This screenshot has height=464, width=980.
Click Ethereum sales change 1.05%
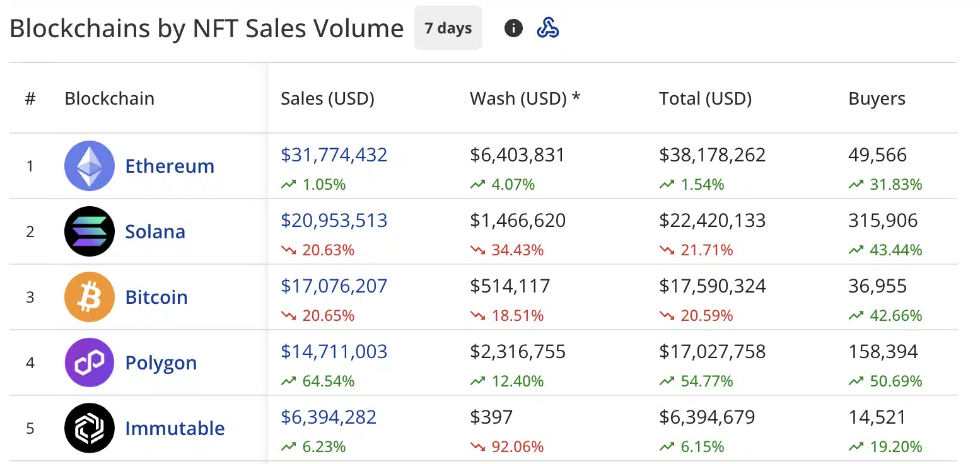coord(324,185)
